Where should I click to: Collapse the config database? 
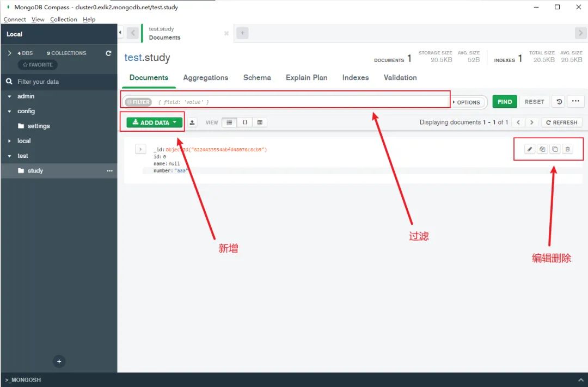point(9,112)
